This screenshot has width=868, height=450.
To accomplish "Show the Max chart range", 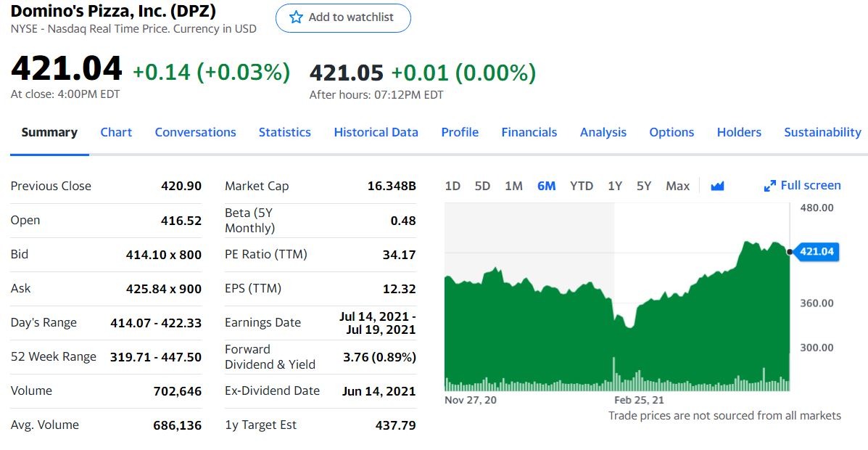I will click(x=677, y=187).
